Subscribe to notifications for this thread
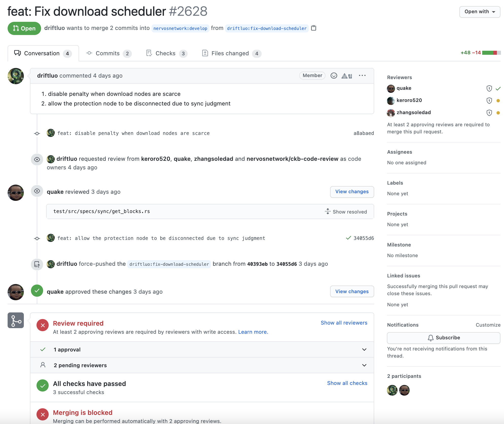Image resolution: width=504 pixels, height=424 pixels. [x=443, y=338]
